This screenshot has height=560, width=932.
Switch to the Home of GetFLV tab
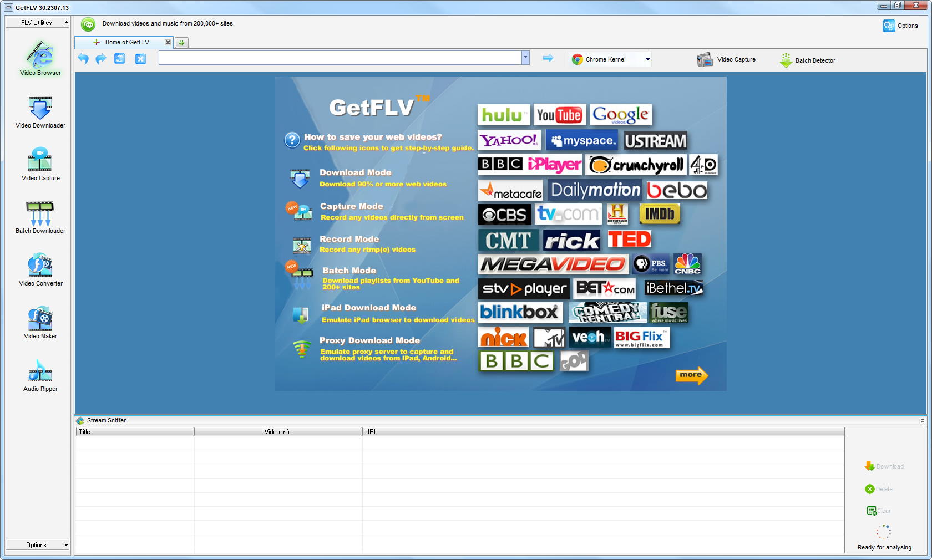(128, 42)
